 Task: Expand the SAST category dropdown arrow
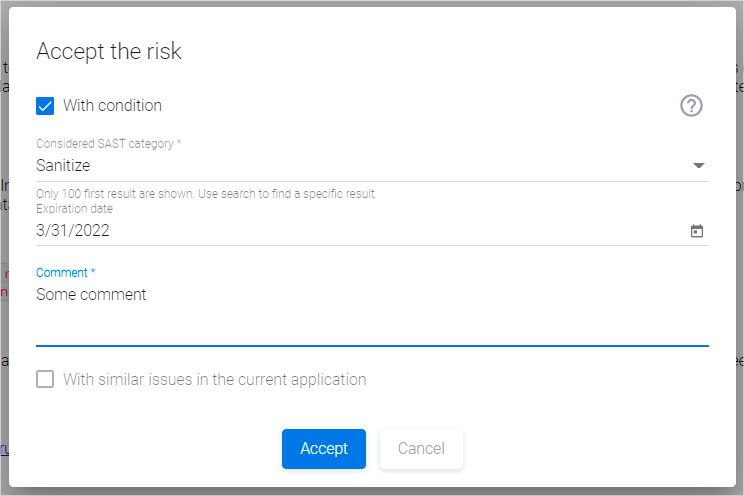tap(698, 166)
